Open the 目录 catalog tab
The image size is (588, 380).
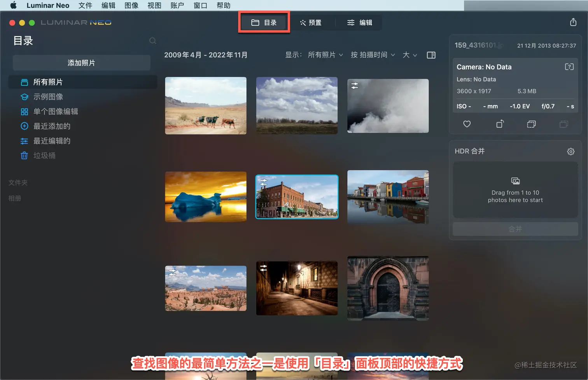[264, 23]
